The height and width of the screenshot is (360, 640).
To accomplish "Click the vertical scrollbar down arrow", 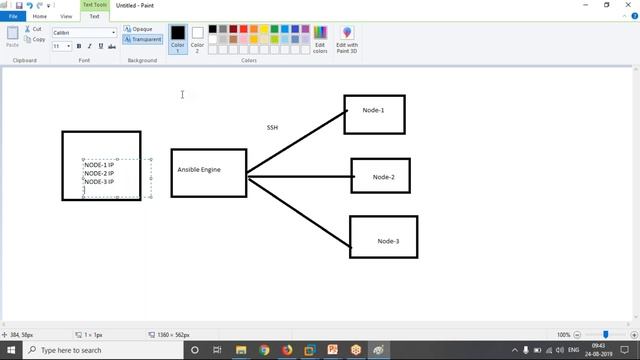I will [x=636, y=317].
